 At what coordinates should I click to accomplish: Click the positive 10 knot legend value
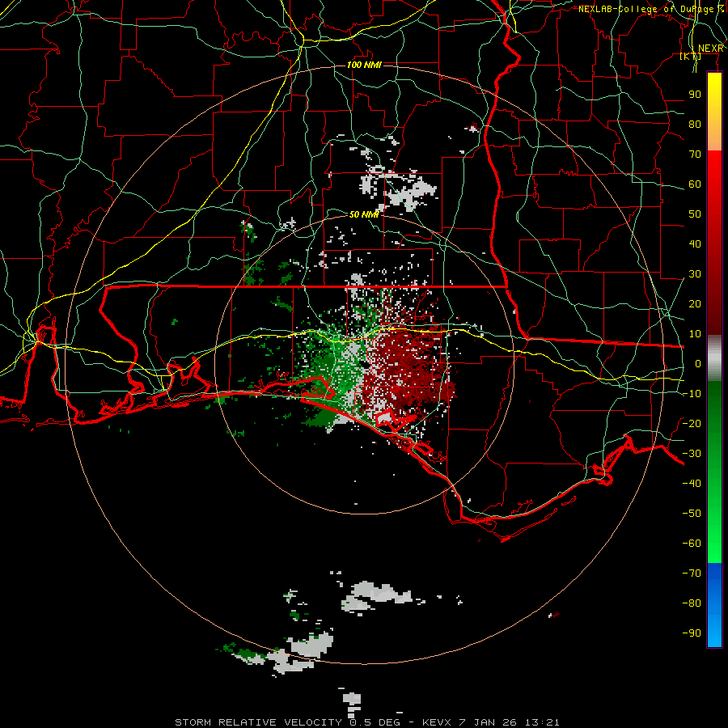point(695,334)
